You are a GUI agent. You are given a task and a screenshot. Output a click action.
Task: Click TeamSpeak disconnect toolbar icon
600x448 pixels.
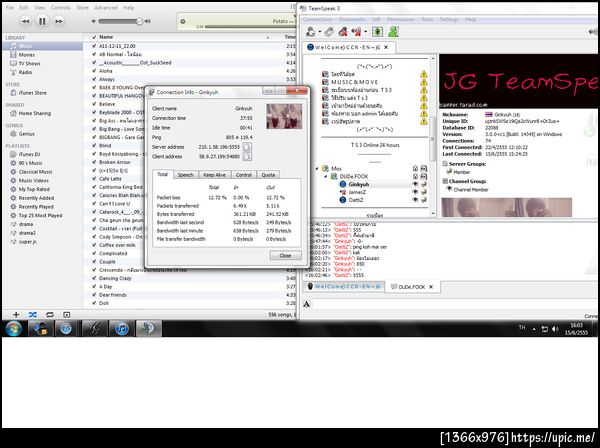coord(329,32)
